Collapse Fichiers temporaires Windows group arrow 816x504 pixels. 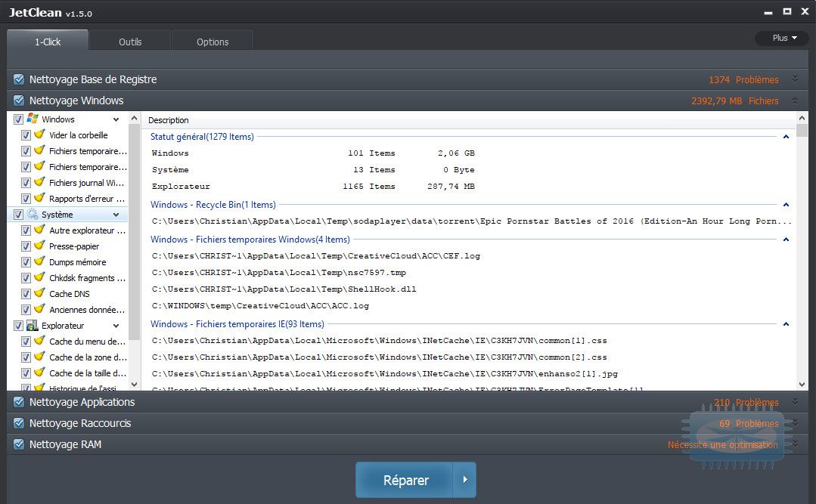[x=786, y=240]
